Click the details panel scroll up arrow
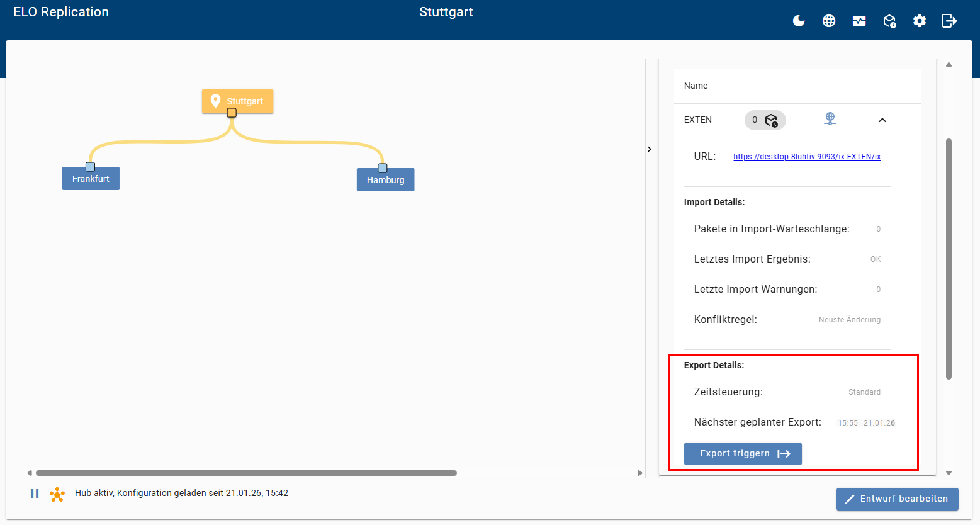 coord(949,64)
